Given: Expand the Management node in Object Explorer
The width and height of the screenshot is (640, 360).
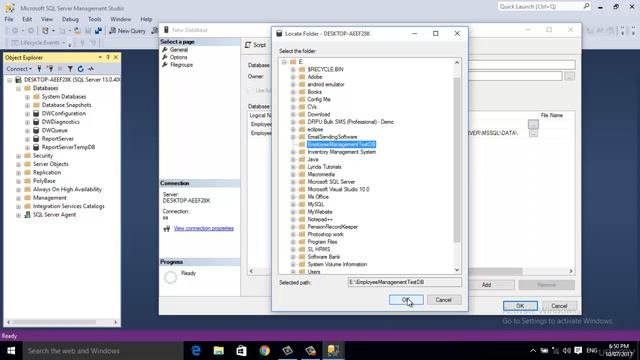Looking at the screenshot, I should 18,198.
